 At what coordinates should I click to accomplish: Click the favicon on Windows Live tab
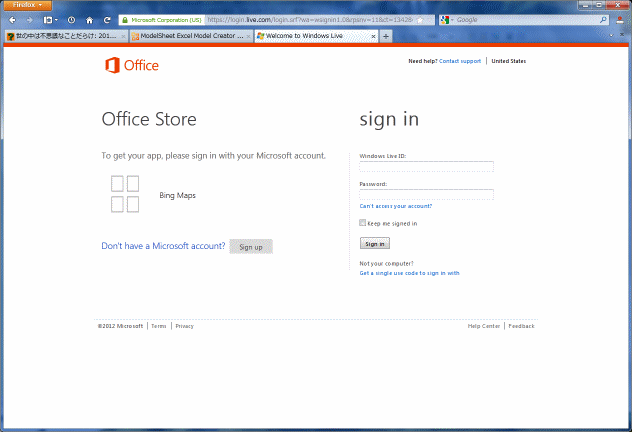261,36
